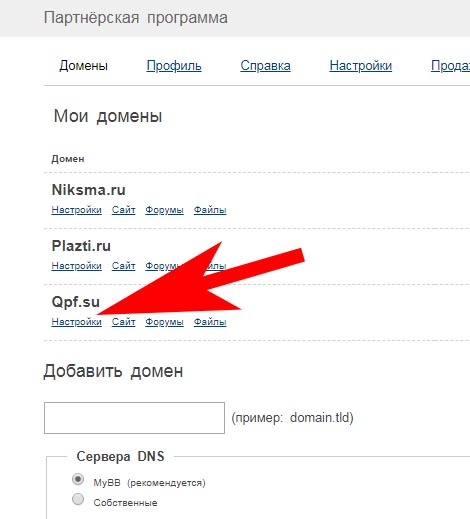
Task: Open Настройки for Niksma.ru
Action: click(x=76, y=210)
